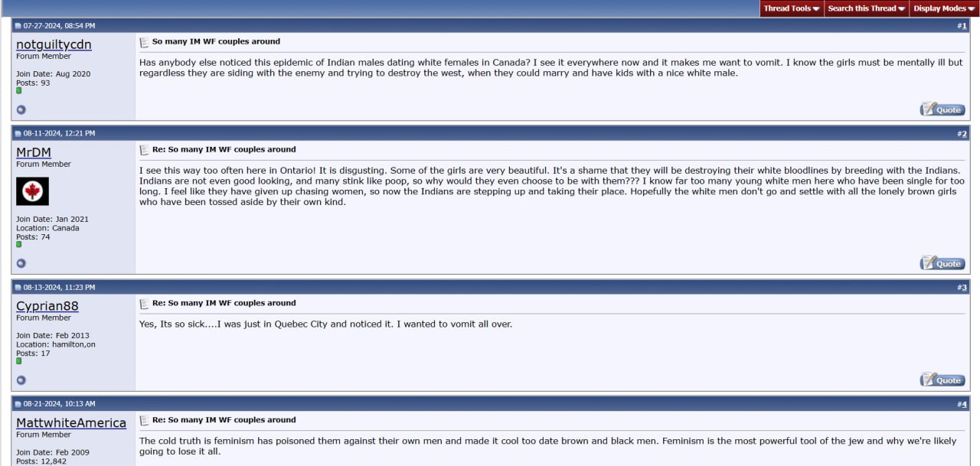Click the Quote button on post #3
Screen dimensions: 980x466
coord(942,380)
